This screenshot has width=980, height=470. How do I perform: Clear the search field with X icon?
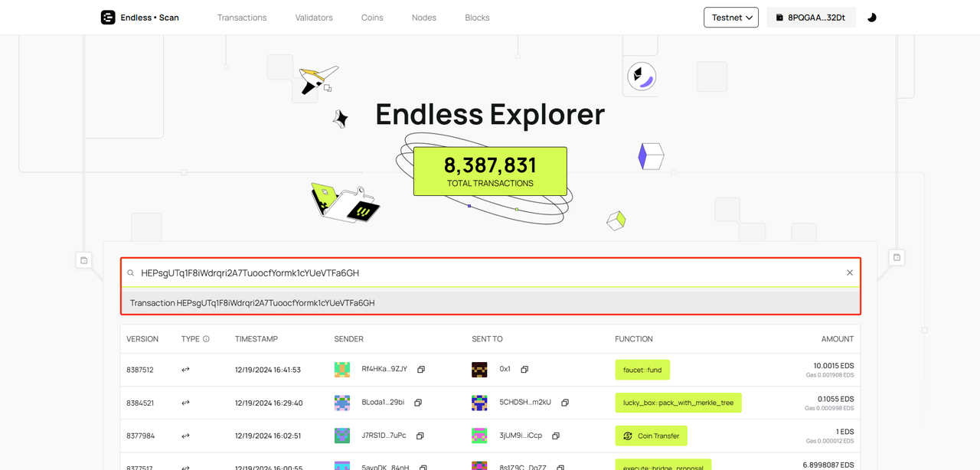[x=849, y=273]
